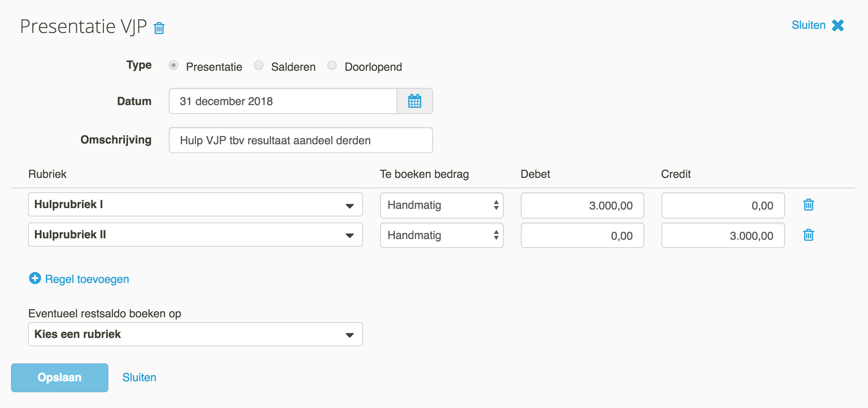868x408 pixels.
Task: Click the Presentatie VJP title text
Action: 84,26
